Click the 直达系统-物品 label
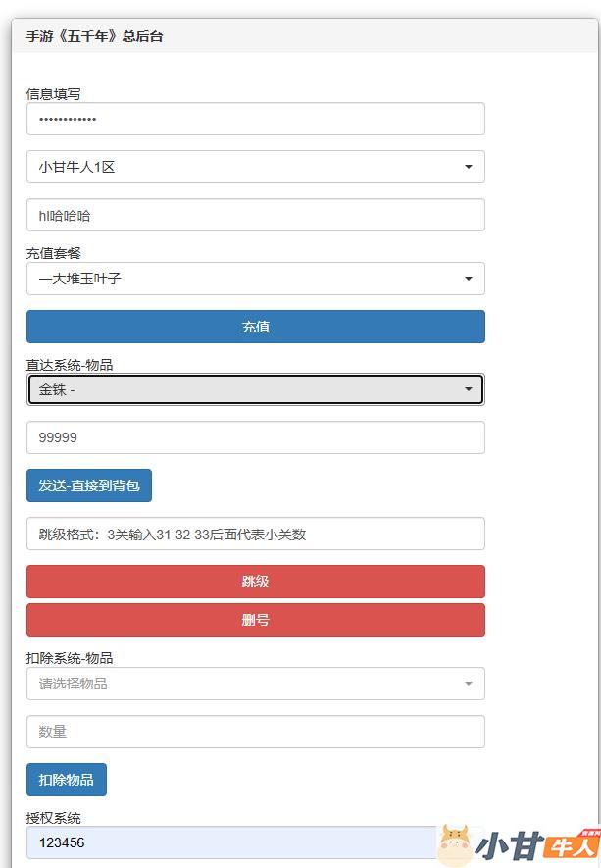601x868 pixels. 70,365
